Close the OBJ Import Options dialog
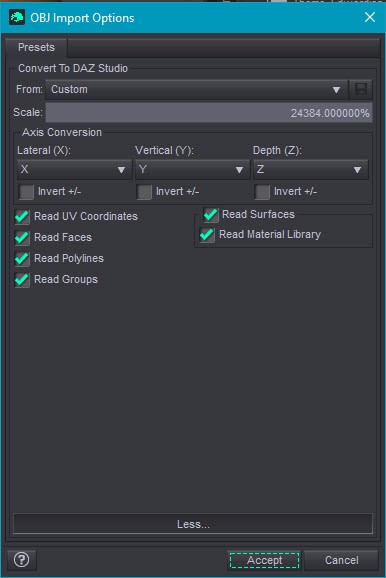386x578 pixels. (x=370, y=17)
